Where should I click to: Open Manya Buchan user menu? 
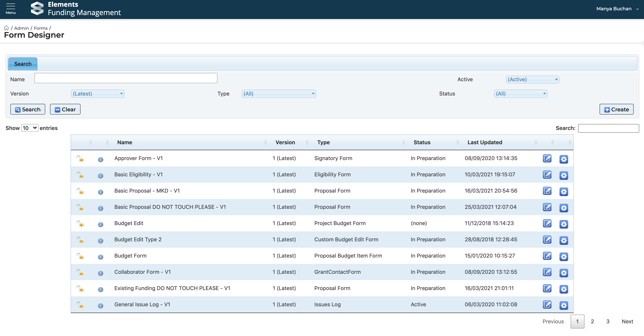pos(617,9)
